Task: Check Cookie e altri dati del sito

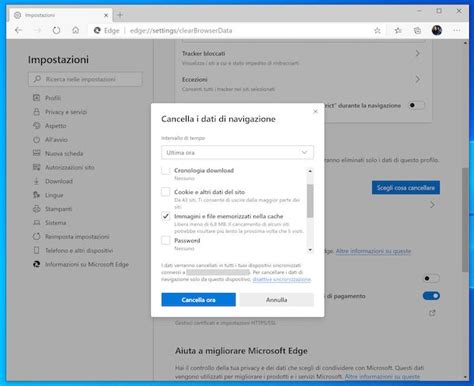Action: pos(166,192)
